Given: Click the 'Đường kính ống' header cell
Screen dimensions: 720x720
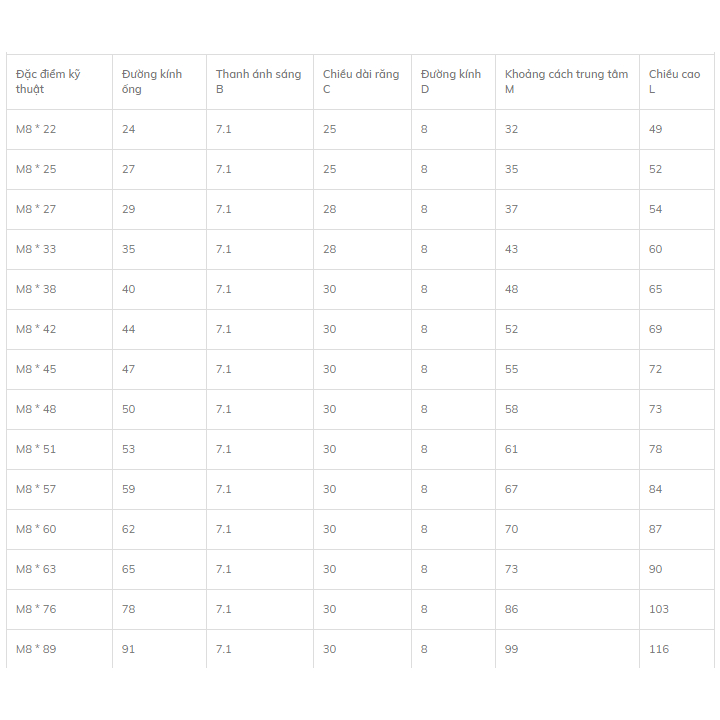Looking at the screenshot, I should pyautogui.click(x=152, y=81).
